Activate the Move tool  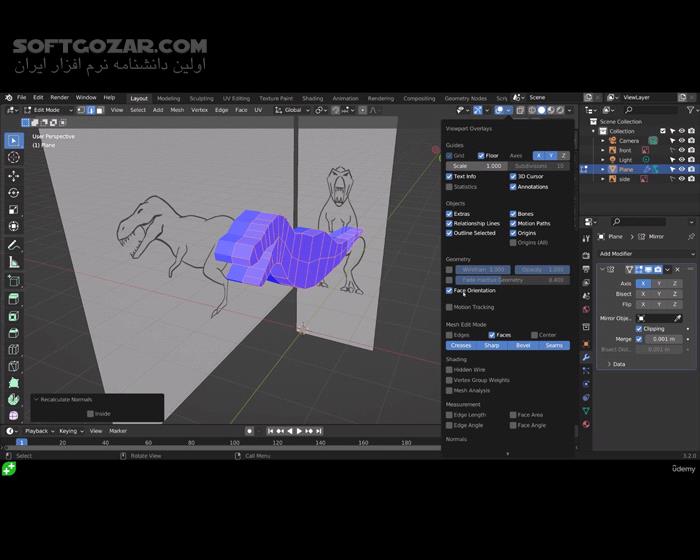pos(14,175)
